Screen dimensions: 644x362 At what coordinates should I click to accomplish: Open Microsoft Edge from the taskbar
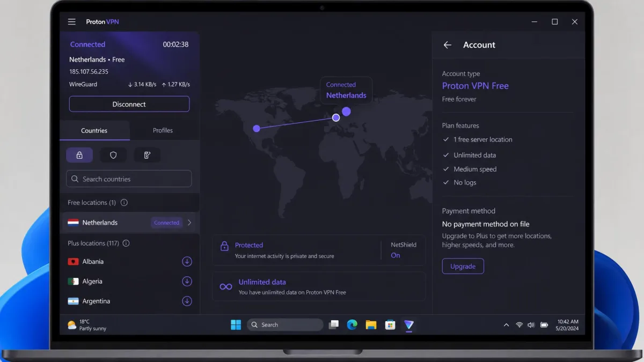point(352,324)
